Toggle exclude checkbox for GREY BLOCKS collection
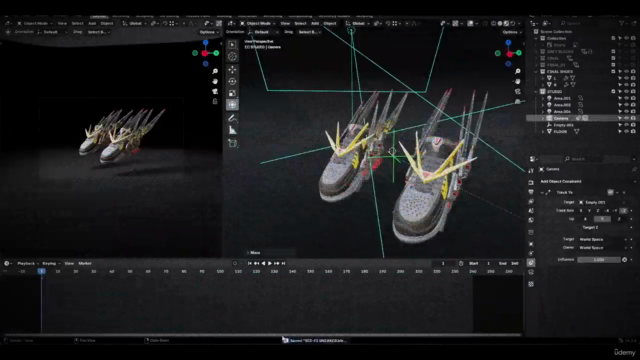This screenshot has width=640, height=360. pyautogui.click(x=613, y=51)
